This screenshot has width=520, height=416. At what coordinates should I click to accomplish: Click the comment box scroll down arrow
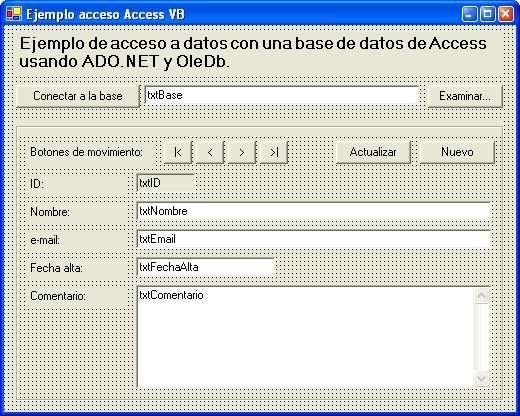(x=482, y=379)
